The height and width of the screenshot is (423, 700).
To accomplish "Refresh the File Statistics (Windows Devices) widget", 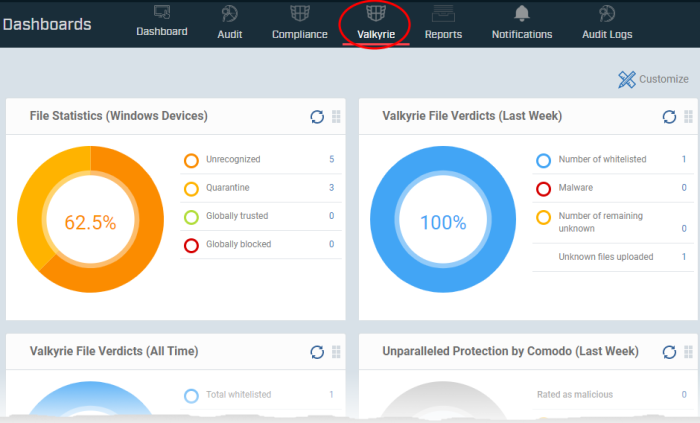I will [x=317, y=116].
